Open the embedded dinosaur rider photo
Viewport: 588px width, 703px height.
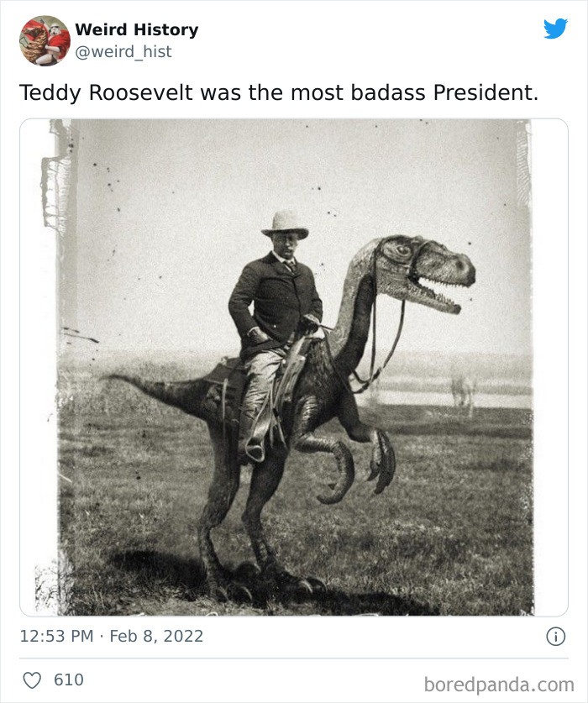click(x=294, y=367)
